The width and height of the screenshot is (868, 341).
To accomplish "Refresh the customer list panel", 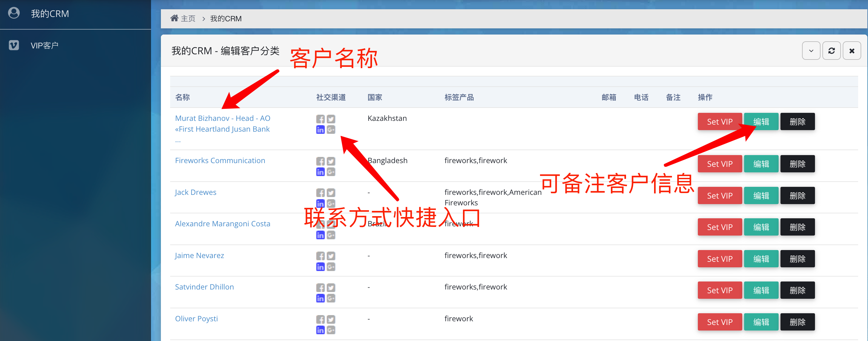I will 831,50.
